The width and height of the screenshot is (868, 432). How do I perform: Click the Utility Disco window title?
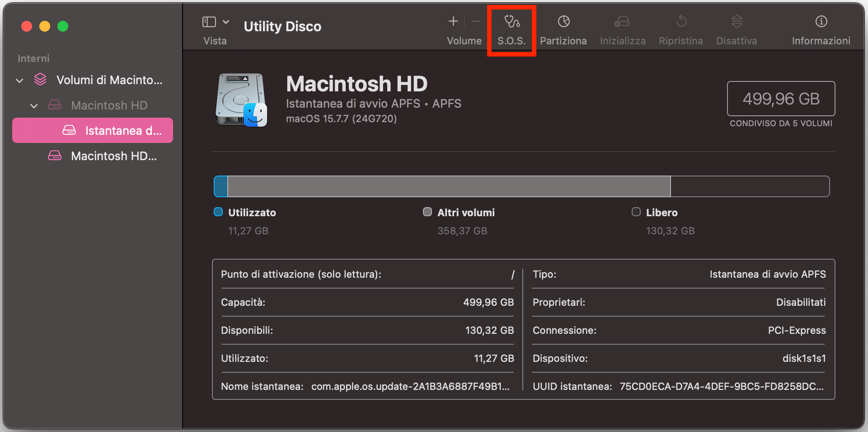coord(282,26)
